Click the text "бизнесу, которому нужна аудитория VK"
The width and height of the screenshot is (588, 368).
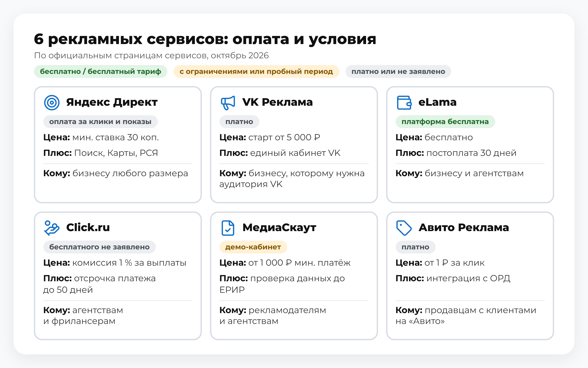point(292,179)
